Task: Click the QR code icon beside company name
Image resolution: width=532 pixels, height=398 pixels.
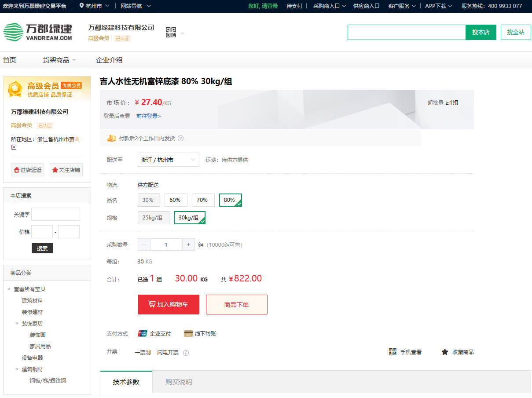Action: tap(171, 32)
